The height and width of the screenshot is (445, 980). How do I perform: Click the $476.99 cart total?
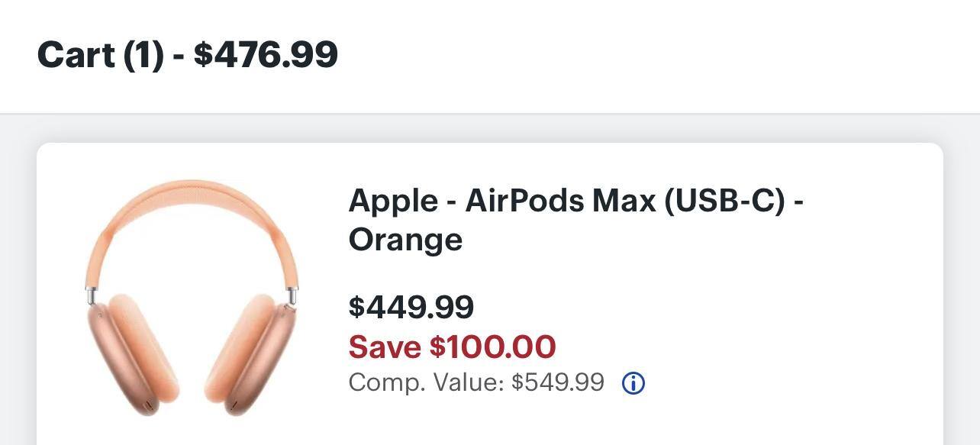pos(266,55)
